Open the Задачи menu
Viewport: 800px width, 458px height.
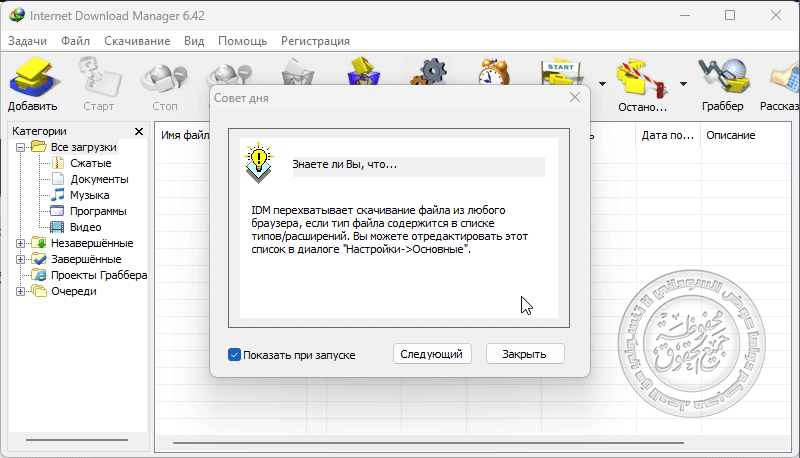[28, 41]
